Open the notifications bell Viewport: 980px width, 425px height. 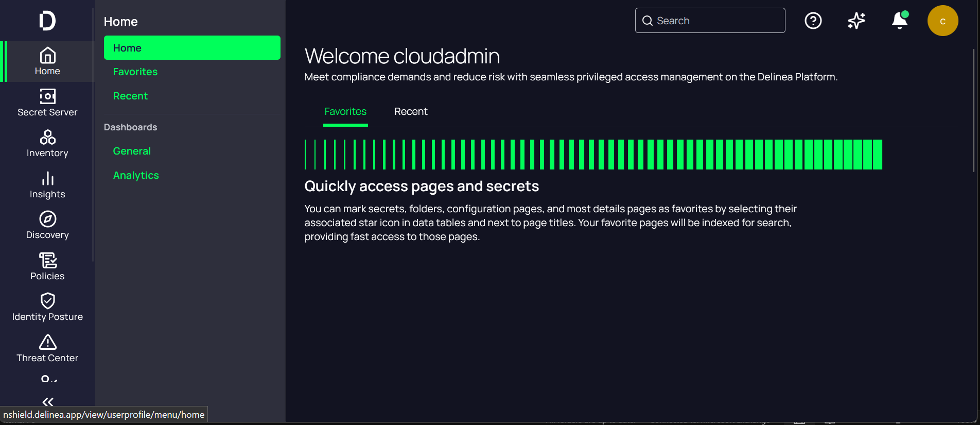tap(900, 21)
